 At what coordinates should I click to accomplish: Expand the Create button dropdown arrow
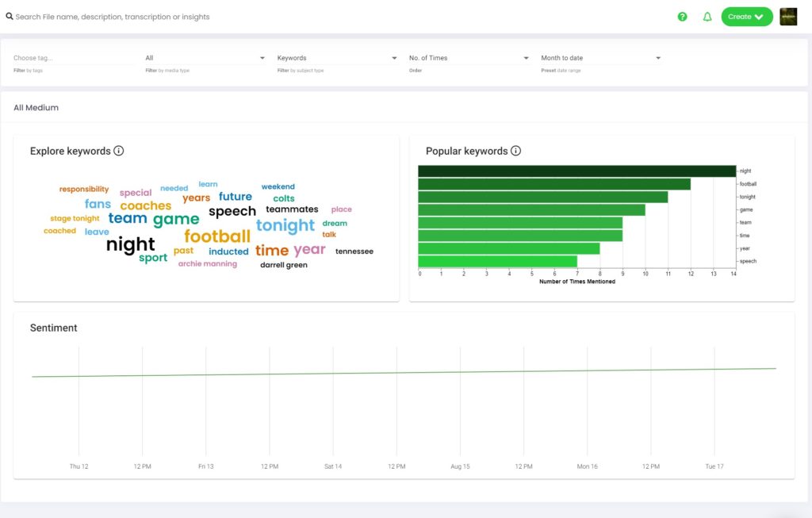click(757, 16)
